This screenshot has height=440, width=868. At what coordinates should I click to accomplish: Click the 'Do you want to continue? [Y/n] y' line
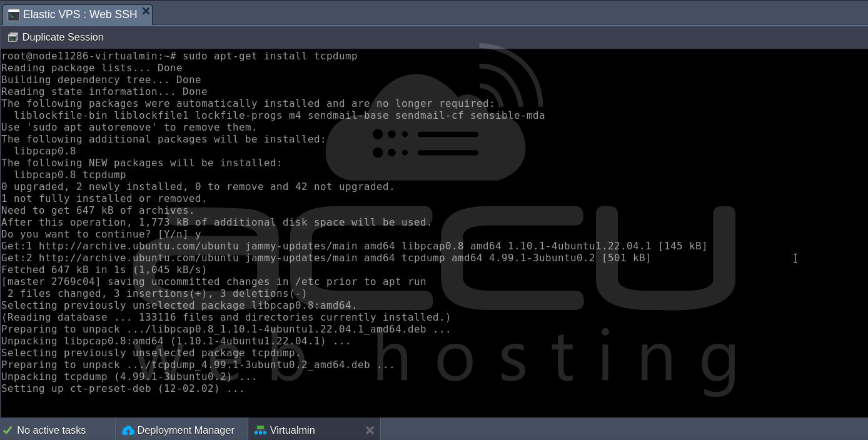point(101,234)
